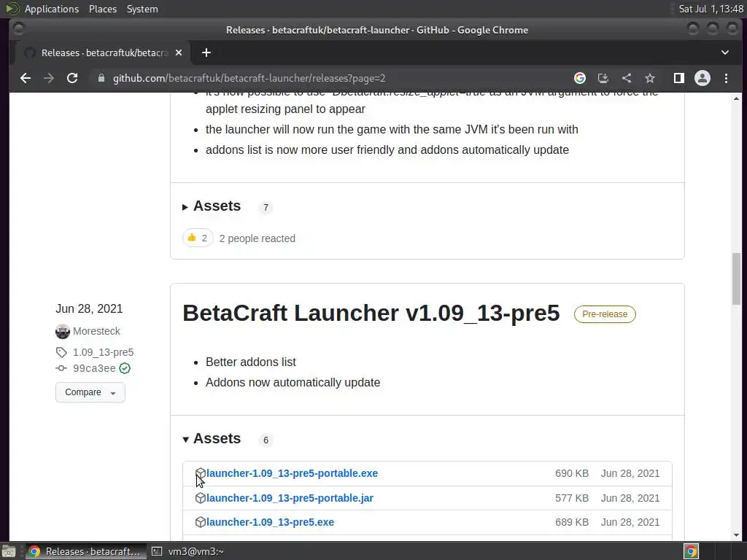Image resolution: width=747 pixels, height=560 pixels.
Task: Open BetaCraft Launcher v1.09_13-pre5 release title
Action: coord(371,314)
